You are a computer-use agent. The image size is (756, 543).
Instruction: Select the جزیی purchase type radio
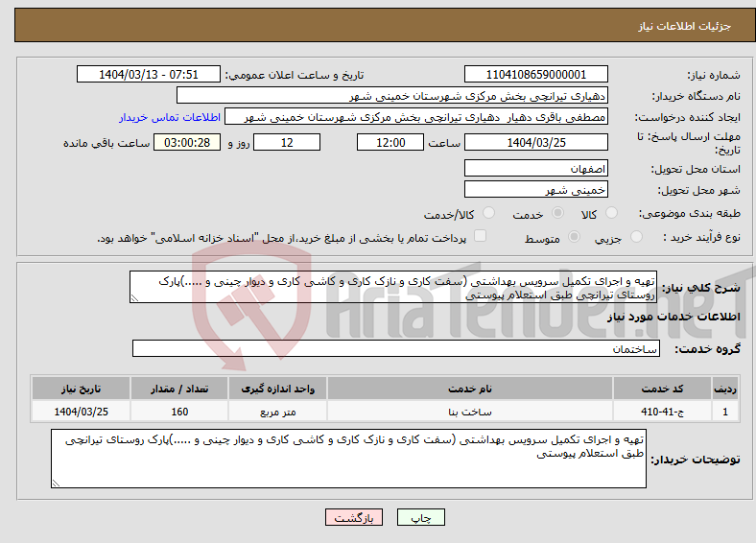[x=636, y=237]
